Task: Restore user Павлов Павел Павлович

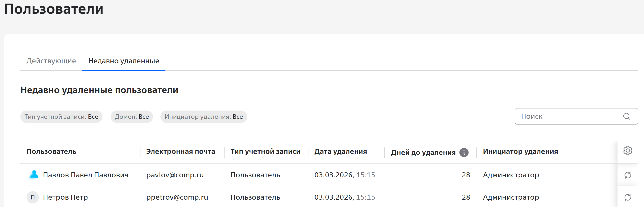Action: 627,175
